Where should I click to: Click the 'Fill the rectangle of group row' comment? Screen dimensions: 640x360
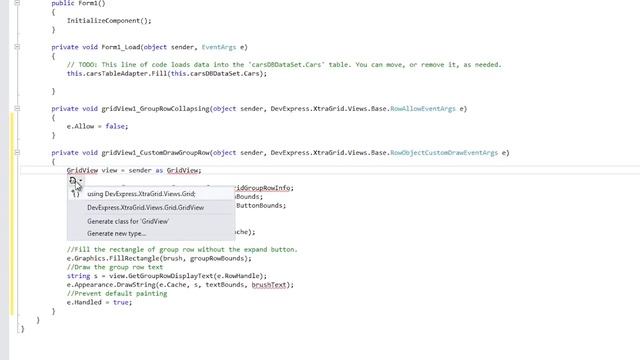coord(182,249)
